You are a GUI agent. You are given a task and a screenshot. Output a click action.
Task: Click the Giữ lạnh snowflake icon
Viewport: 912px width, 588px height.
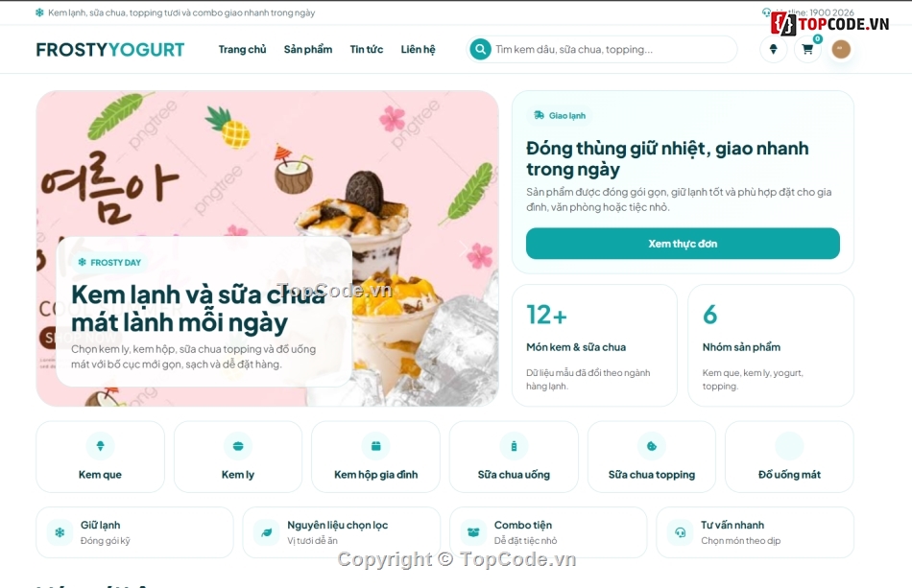tap(60, 532)
